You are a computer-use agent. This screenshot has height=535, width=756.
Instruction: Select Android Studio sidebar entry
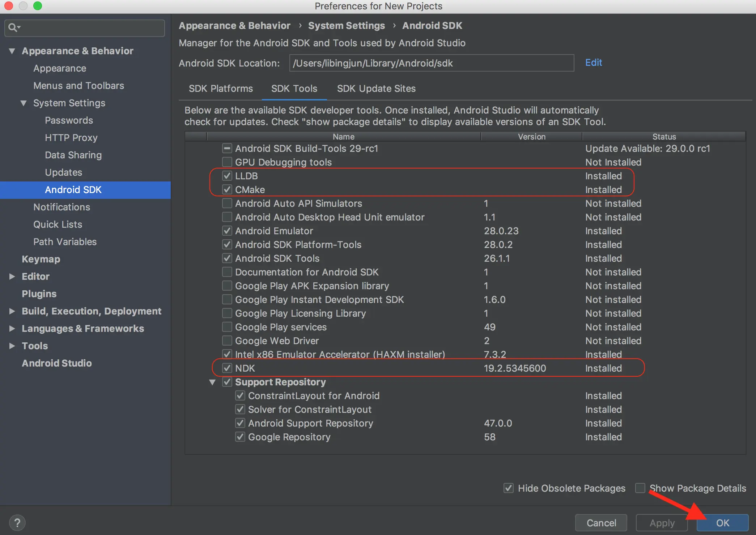tap(57, 363)
